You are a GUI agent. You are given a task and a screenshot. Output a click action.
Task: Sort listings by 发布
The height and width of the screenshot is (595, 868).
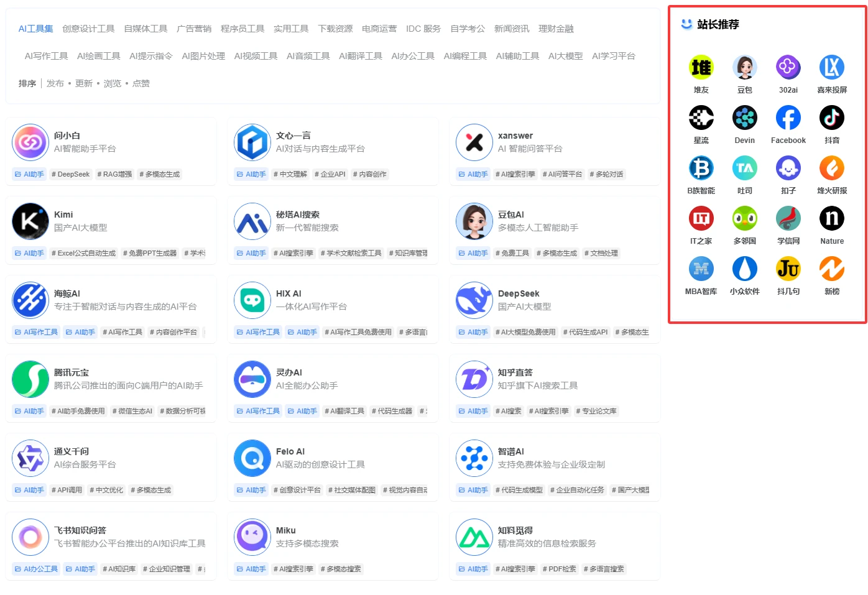tap(55, 83)
